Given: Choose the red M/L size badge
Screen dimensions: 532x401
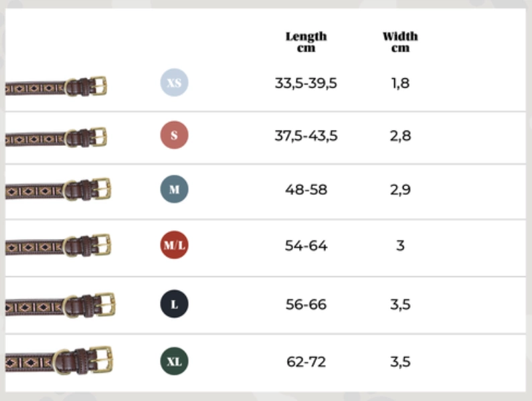Looking at the screenshot, I should 174,246.
